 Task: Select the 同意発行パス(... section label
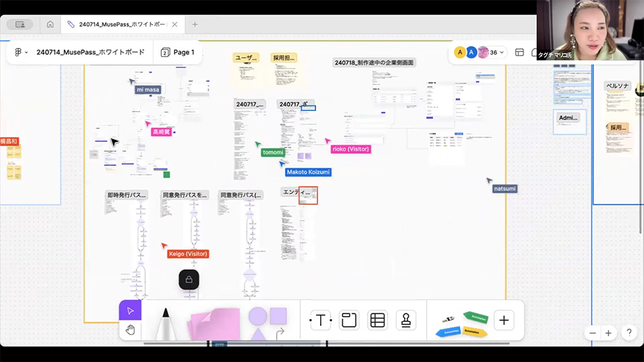coord(241,195)
